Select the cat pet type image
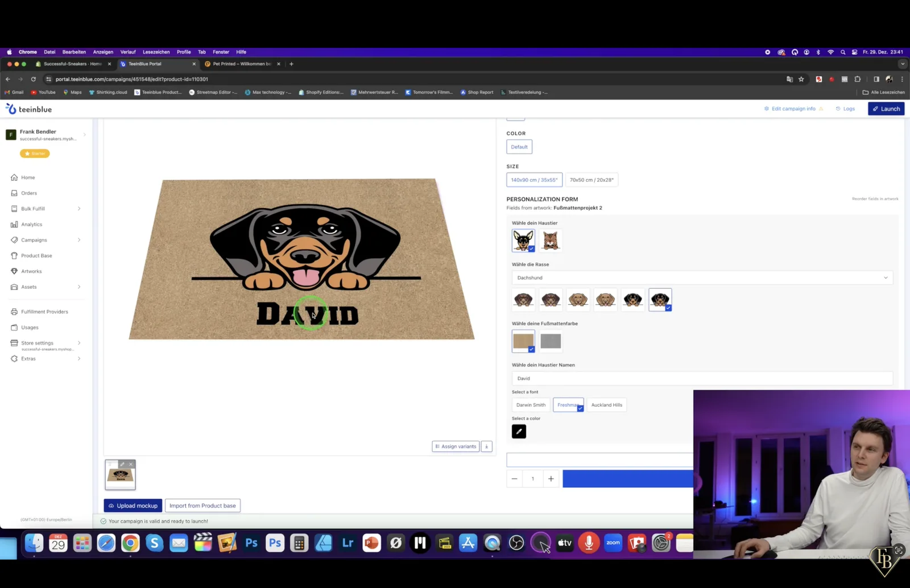 (x=551, y=241)
